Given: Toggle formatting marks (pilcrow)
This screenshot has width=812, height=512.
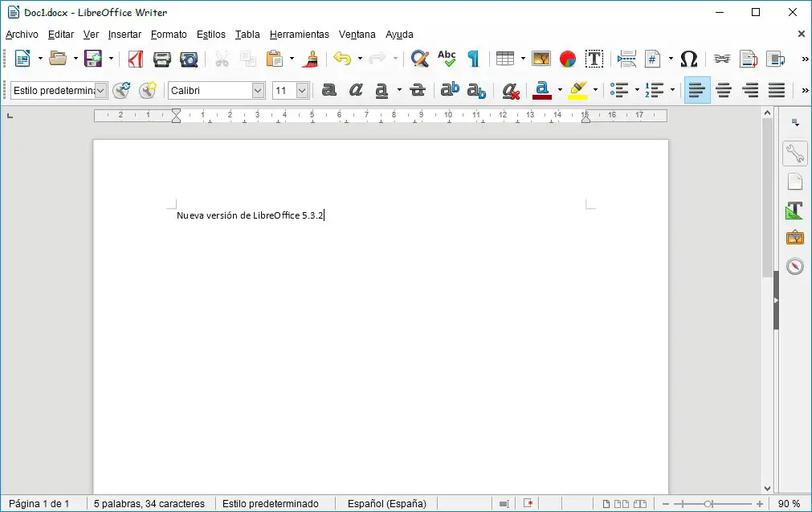Looking at the screenshot, I should [x=473, y=59].
